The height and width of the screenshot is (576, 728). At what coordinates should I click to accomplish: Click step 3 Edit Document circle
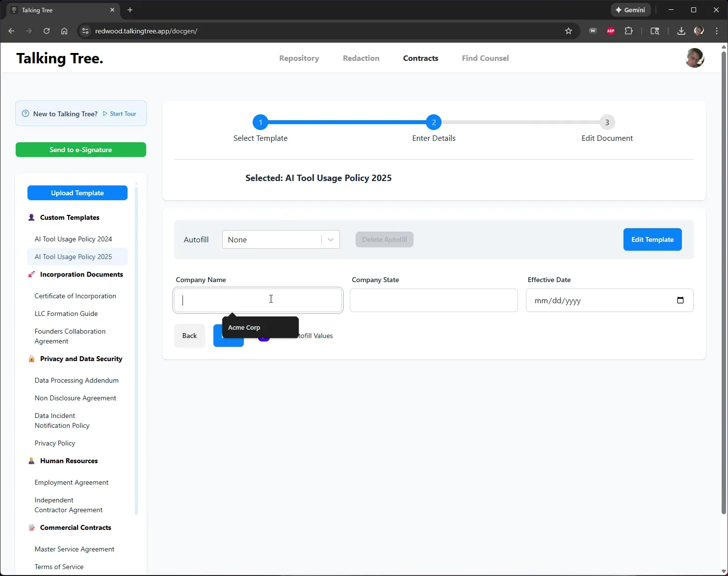coord(607,122)
